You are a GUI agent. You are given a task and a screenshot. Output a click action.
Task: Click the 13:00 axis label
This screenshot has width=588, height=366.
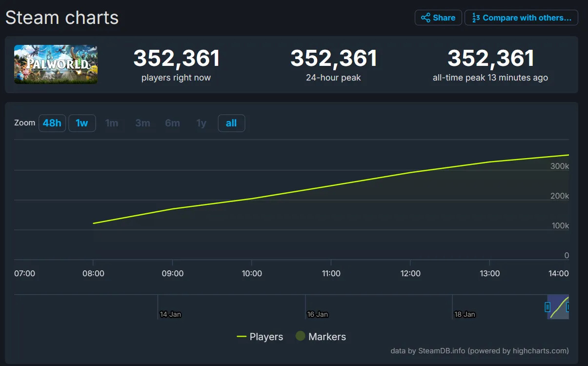(490, 273)
